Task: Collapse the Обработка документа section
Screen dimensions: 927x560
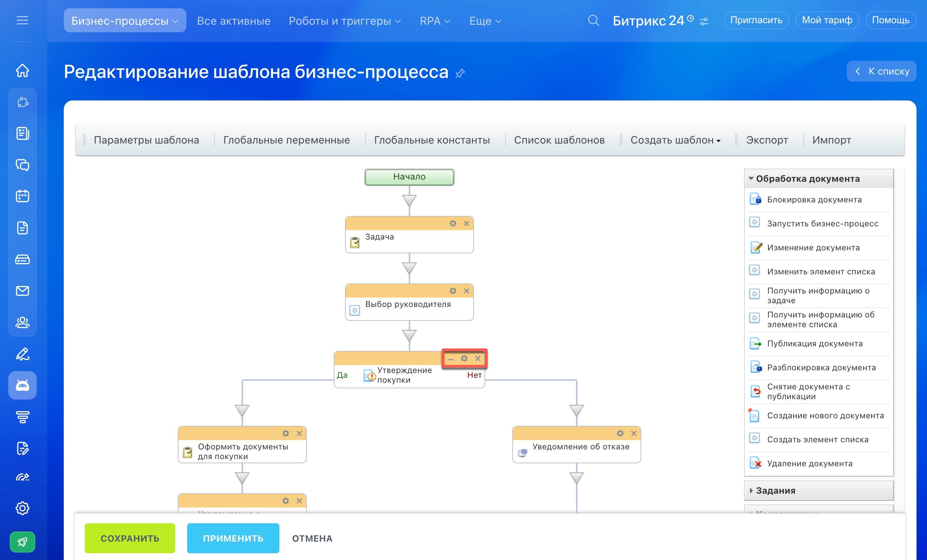Action: (x=807, y=179)
